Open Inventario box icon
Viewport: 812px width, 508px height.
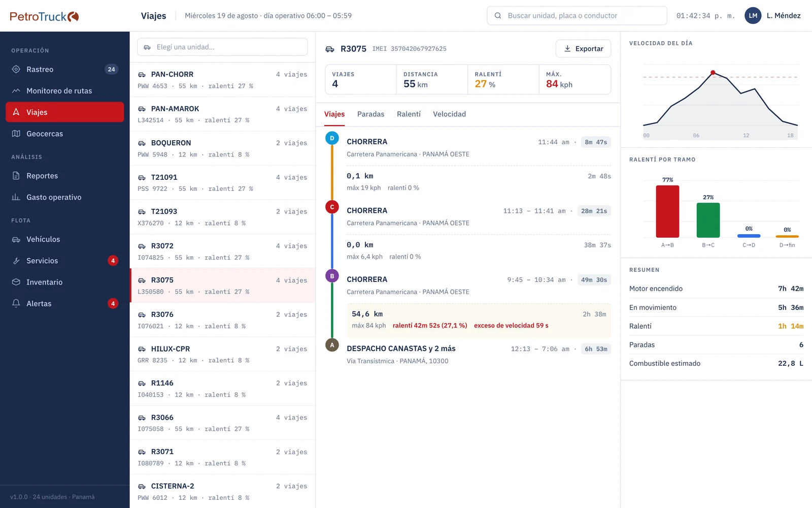[x=16, y=282]
